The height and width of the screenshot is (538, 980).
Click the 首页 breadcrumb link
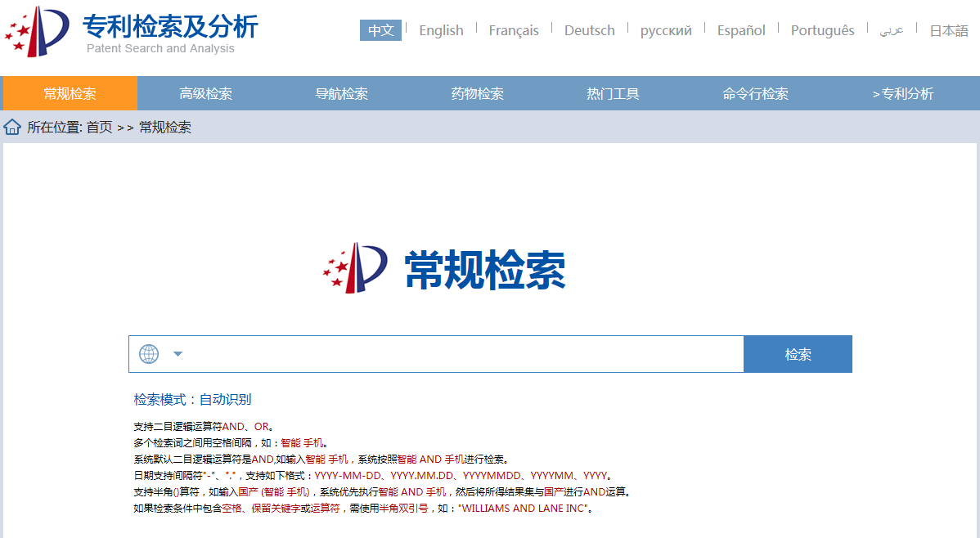pyautogui.click(x=99, y=128)
